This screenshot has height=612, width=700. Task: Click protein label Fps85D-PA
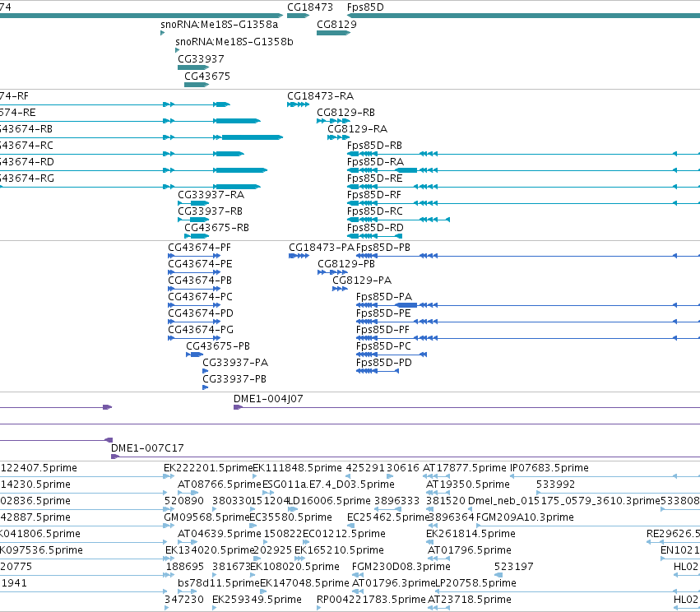[x=384, y=297]
